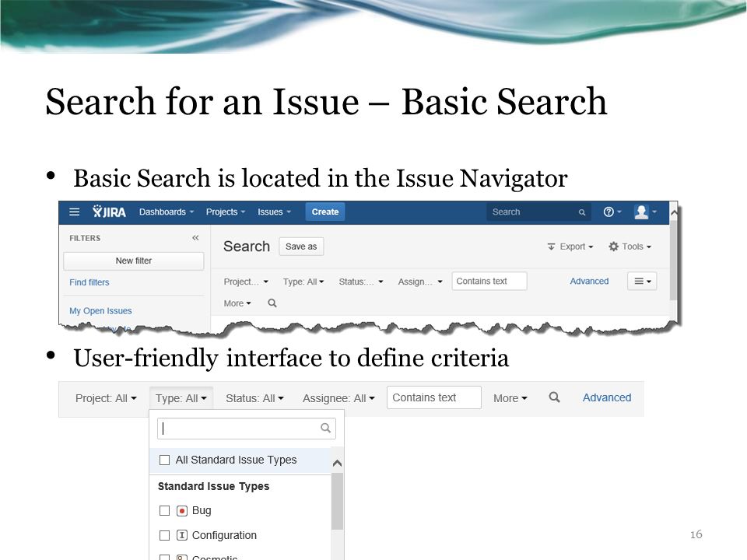Toggle the Type: All dropdown in lower bar
Viewport: 747px width, 560px height.
[181, 398]
